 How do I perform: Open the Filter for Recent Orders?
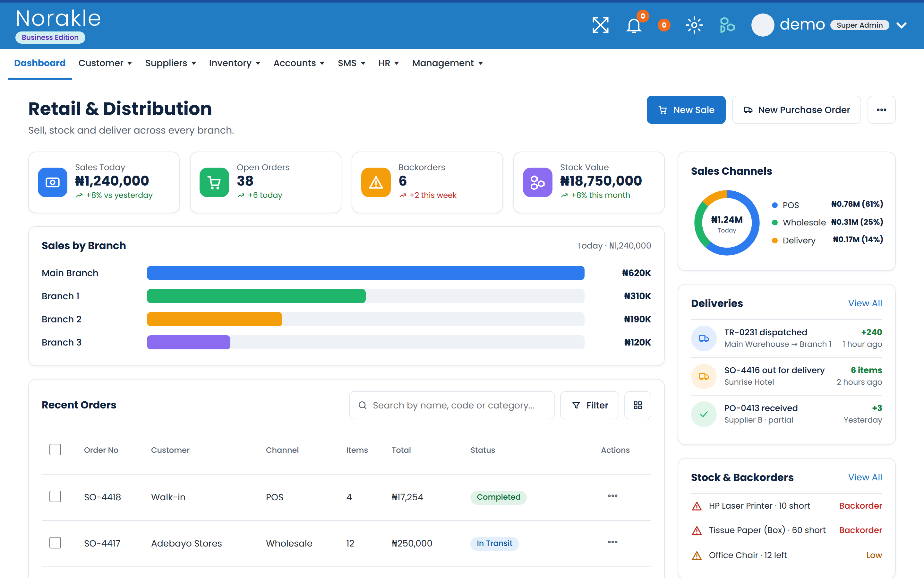point(589,405)
